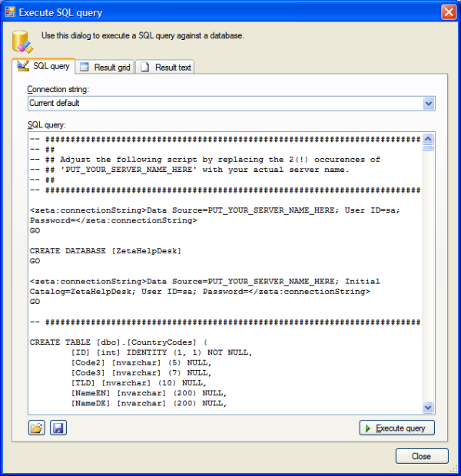The height and width of the screenshot is (476, 461).
Task: Open the Result text tab
Action: click(165, 67)
